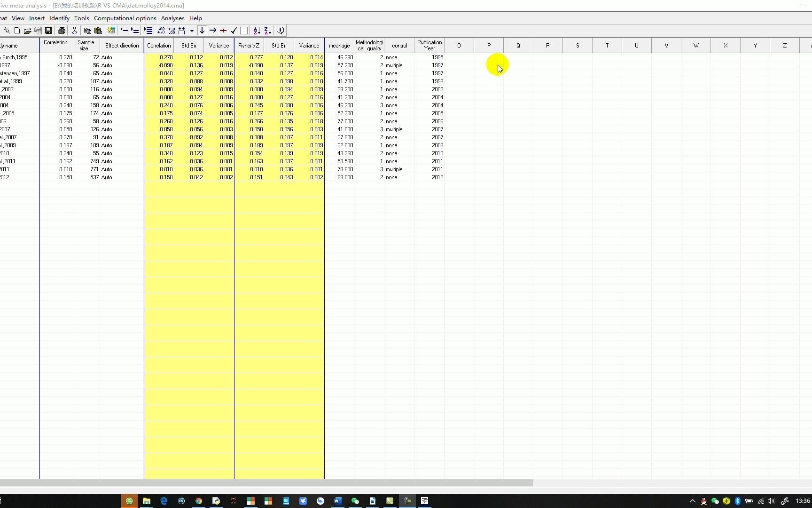Copy the selected cells
Image resolution: width=812 pixels, height=508 pixels.
87,31
